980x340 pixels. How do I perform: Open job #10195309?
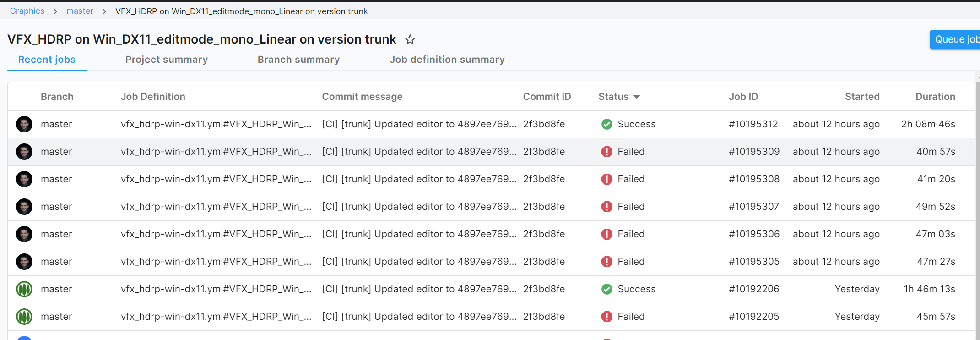754,152
